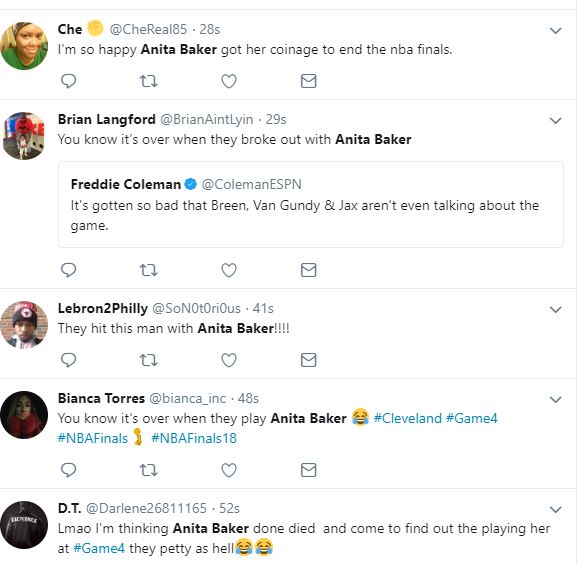The image size is (577, 565).
Task: Retweet Bianca Torres's tweet
Action: (149, 470)
